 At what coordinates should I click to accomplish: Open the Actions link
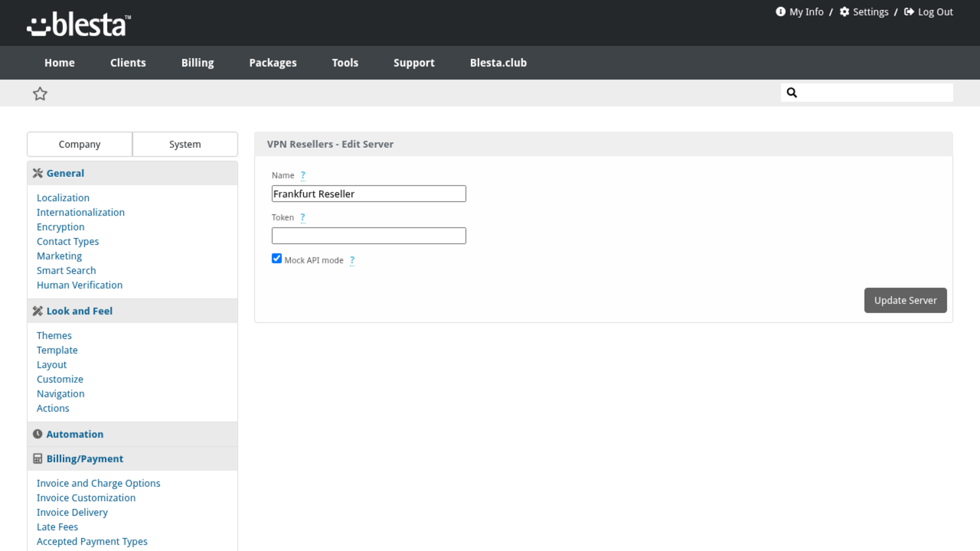pos(53,408)
